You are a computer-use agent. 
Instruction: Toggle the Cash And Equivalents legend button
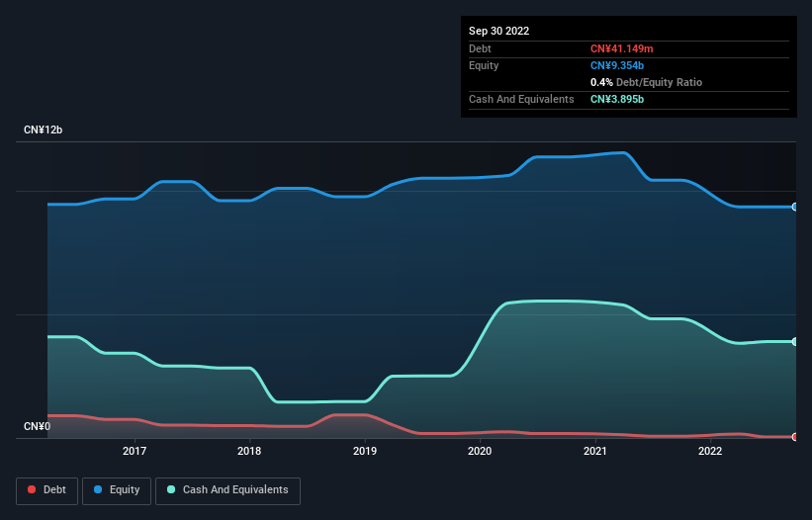(227, 490)
